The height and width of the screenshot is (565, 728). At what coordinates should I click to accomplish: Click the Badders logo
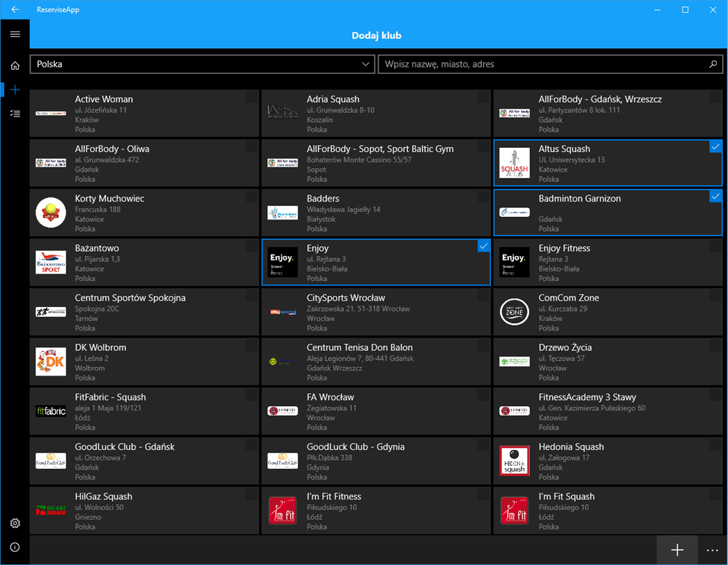coord(282,213)
